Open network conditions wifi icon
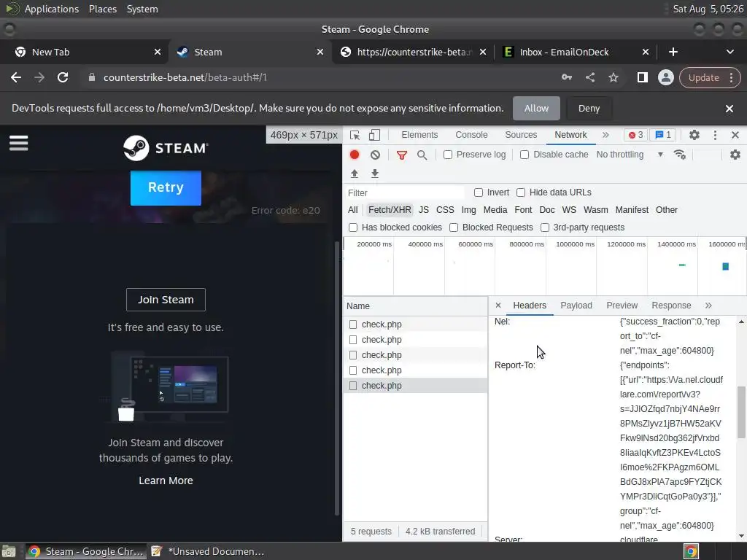This screenshot has width=747, height=560. point(679,155)
